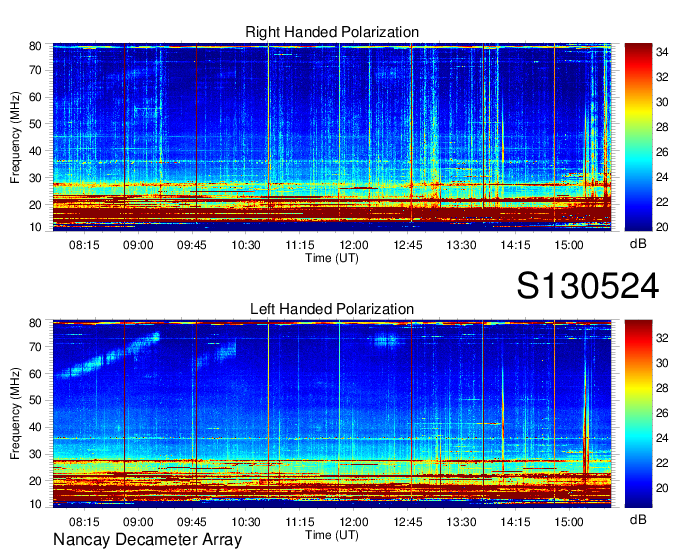
Task: Click the "40" frequency tick on bottom plot
Action: pyautogui.click(x=35, y=427)
